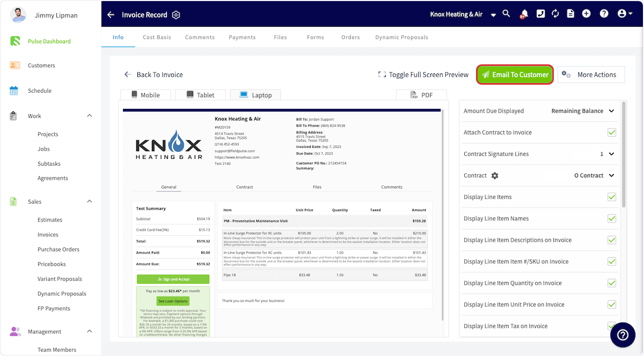Open the search magnifier in top bar
Screen dimensions: 644x356
506,13
